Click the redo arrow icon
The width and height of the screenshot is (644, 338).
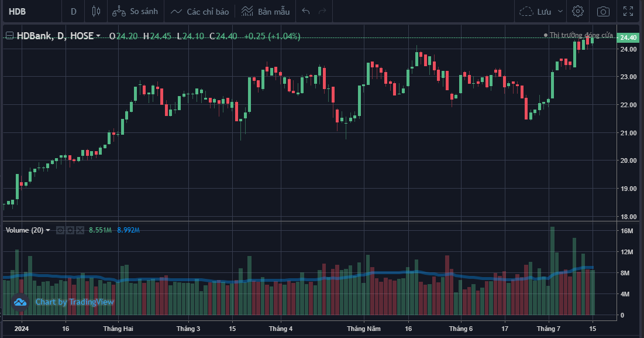point(322,11)
